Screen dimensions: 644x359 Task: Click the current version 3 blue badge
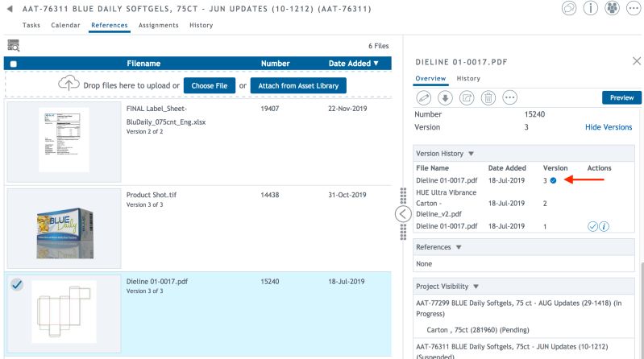pyautogui.click(x=553, y=180)
